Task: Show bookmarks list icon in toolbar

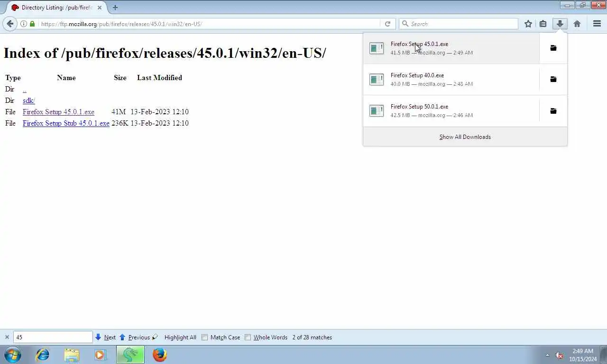Action: 543,24
